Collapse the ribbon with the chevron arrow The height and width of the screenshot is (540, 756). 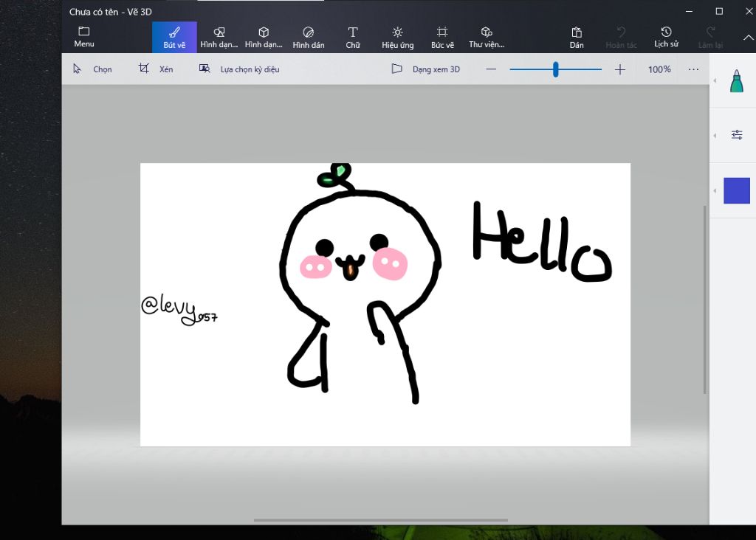coord(749,37)
